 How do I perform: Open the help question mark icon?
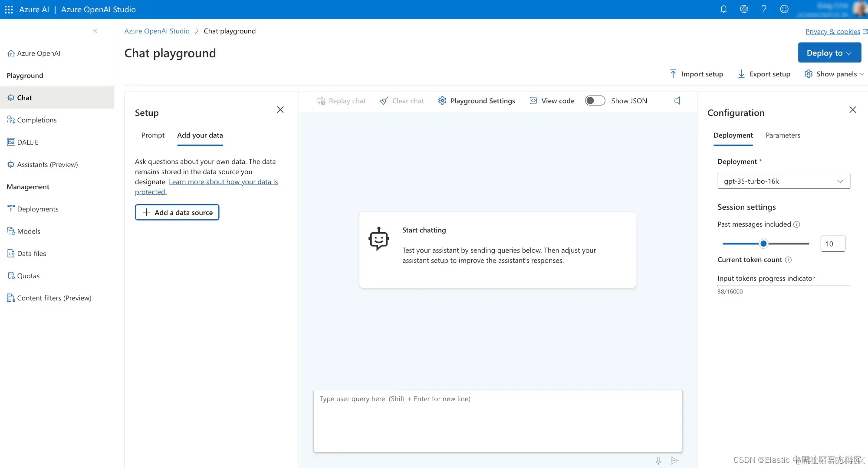pyautogui.click(x=764, y=9)
